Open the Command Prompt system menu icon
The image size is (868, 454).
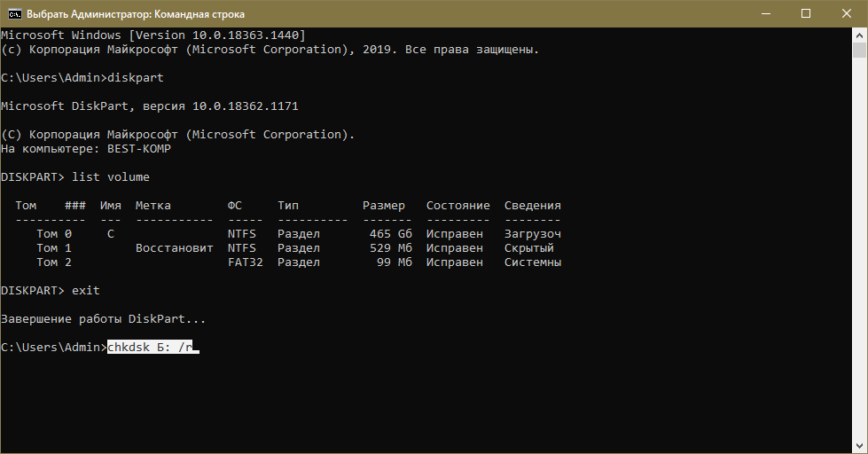point(13,13)
